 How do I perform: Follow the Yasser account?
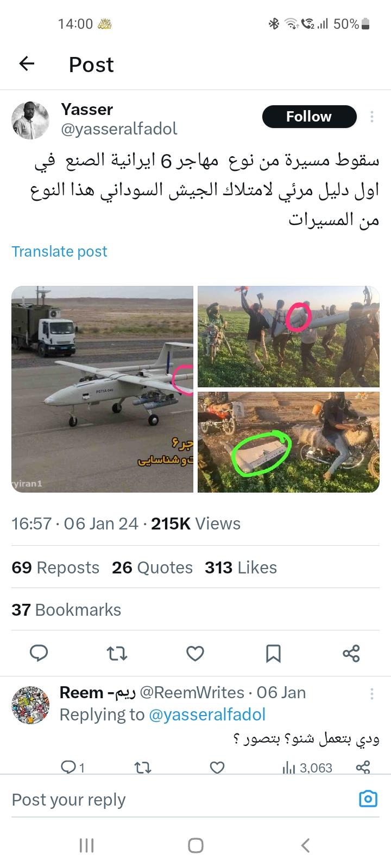(309, 117)
